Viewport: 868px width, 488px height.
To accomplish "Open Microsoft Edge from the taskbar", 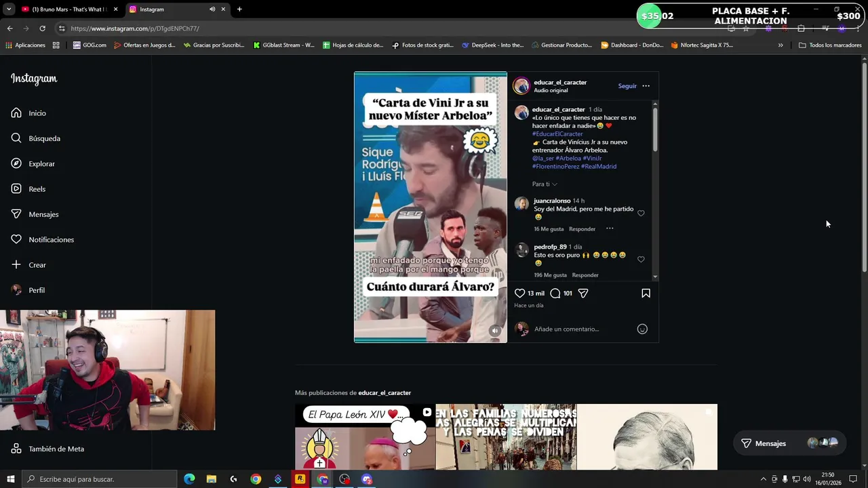I will (x=189, y=479).
